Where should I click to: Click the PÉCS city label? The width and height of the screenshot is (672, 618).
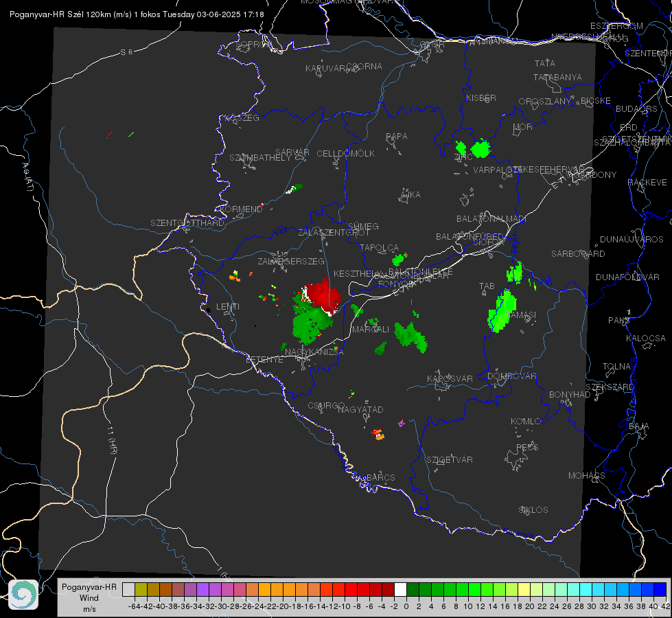click(527, 447)
